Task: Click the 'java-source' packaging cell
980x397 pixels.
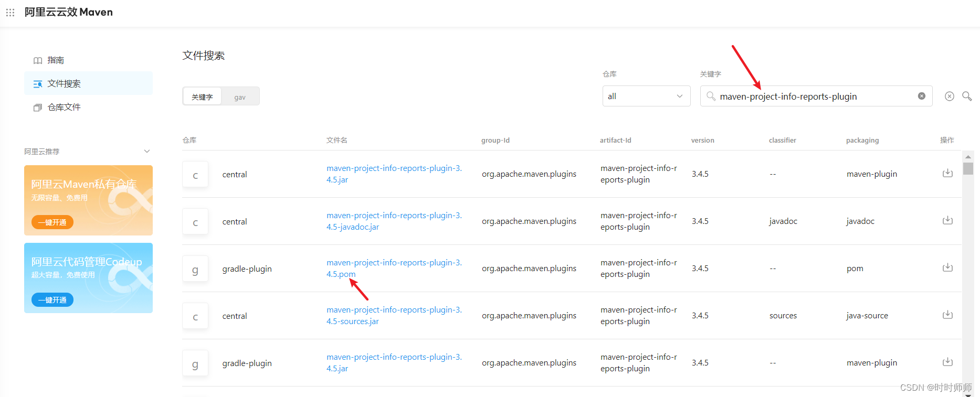Action: 867,316
